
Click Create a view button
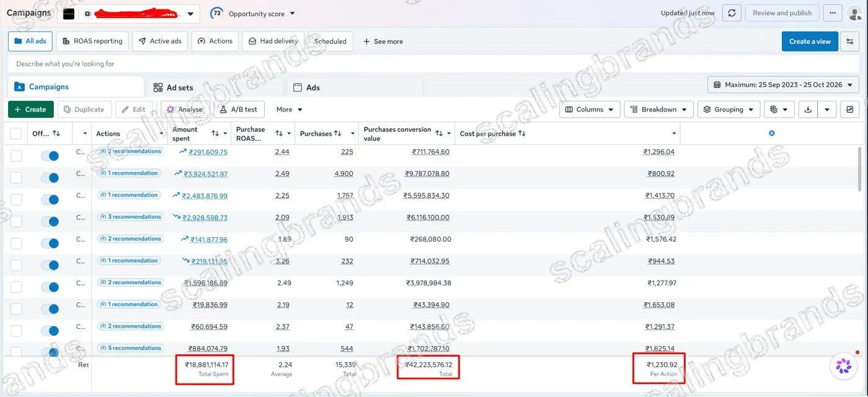810,41
